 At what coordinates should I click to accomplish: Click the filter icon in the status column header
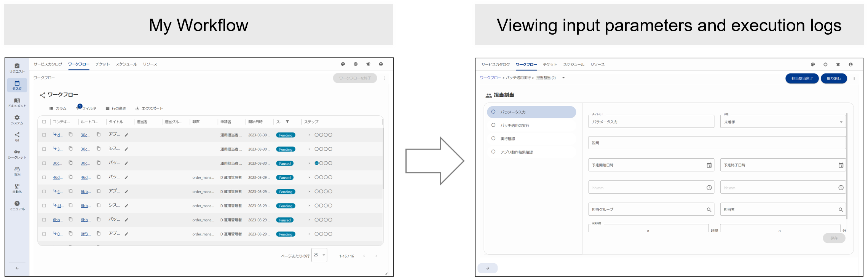tap(287, 122)
